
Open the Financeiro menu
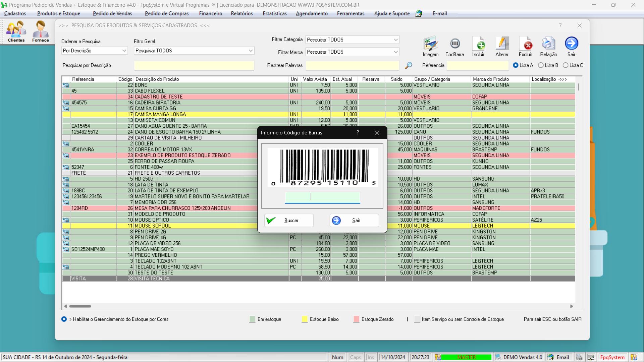(210, 13)
